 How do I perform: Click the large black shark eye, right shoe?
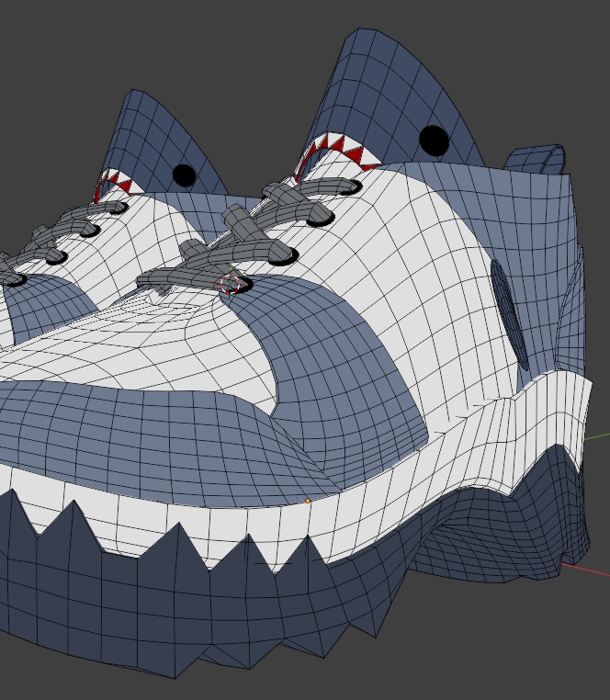(434, 141)
